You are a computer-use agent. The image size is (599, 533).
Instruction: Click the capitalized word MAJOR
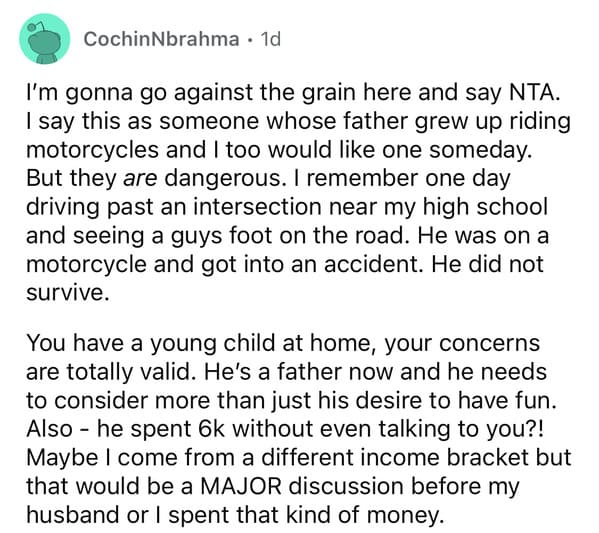241,487
